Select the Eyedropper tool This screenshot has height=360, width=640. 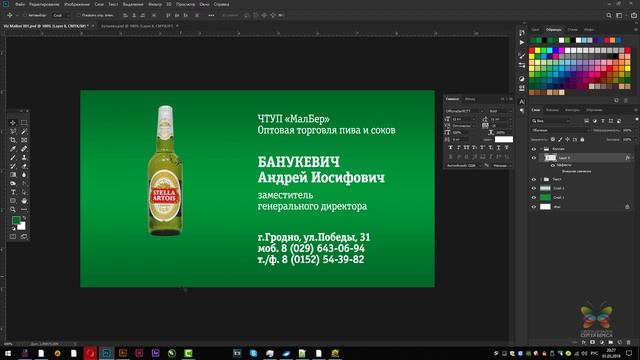pos(13,149)
